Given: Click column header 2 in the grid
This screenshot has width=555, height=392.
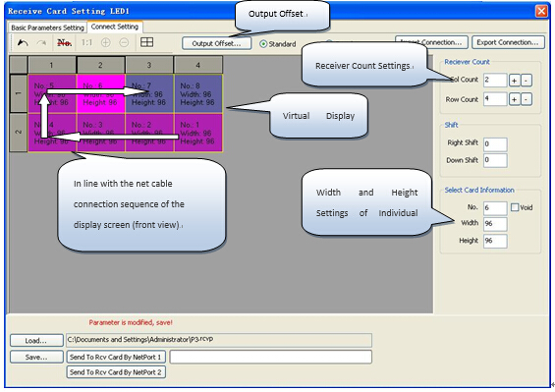Looking at the screenshot, I should coord(101,65).
